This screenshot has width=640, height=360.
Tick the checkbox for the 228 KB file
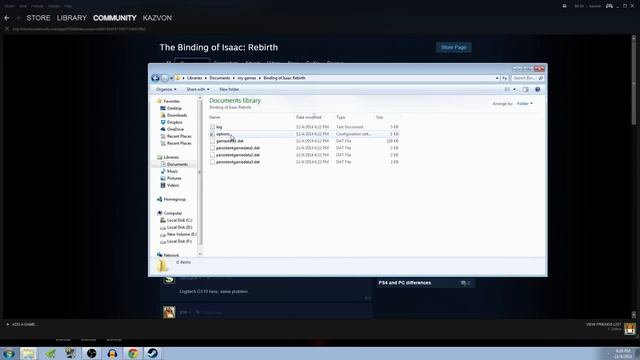coord(212,141)
